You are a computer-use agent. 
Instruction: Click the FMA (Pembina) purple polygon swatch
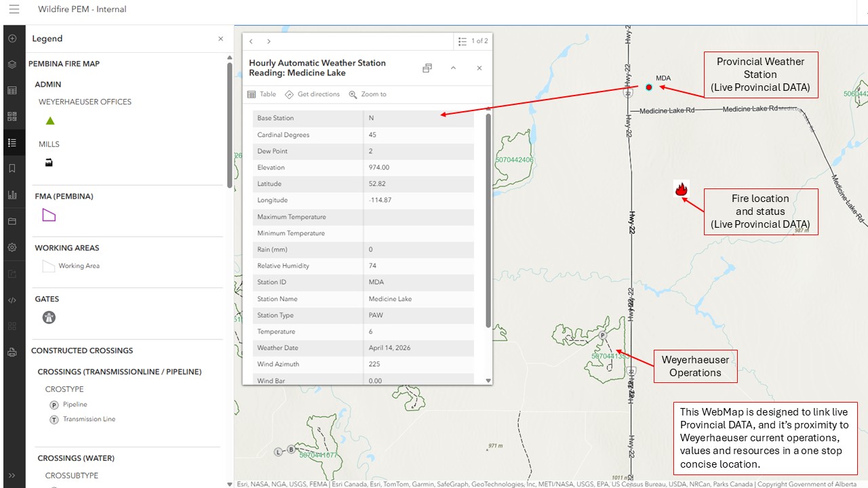tap(49, 215)
